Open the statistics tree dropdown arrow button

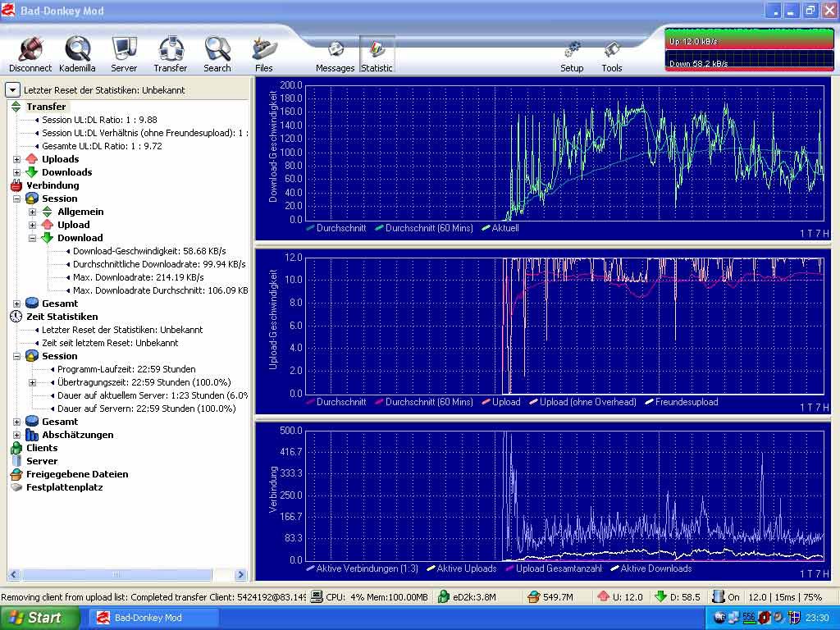click(x=13, y=90)
